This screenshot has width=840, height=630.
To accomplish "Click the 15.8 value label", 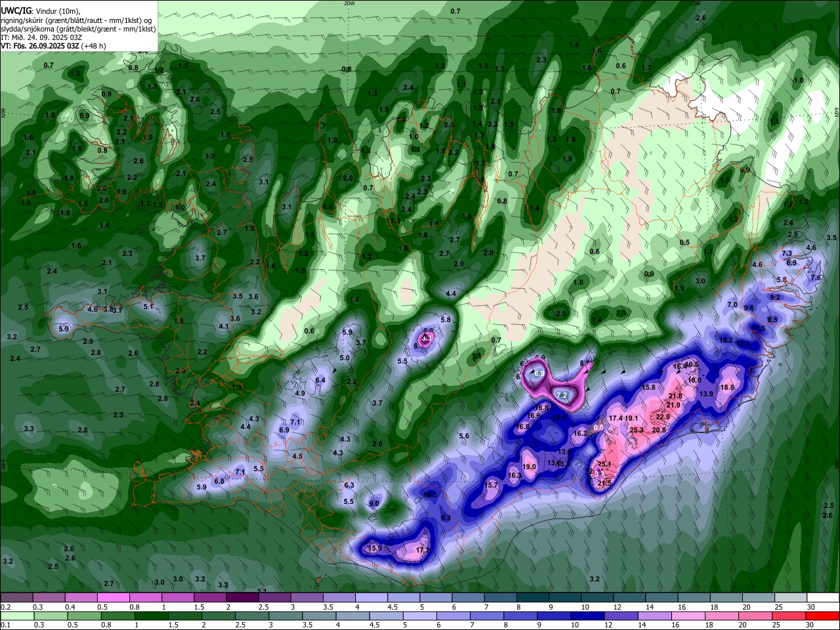I will coord(648,388).
